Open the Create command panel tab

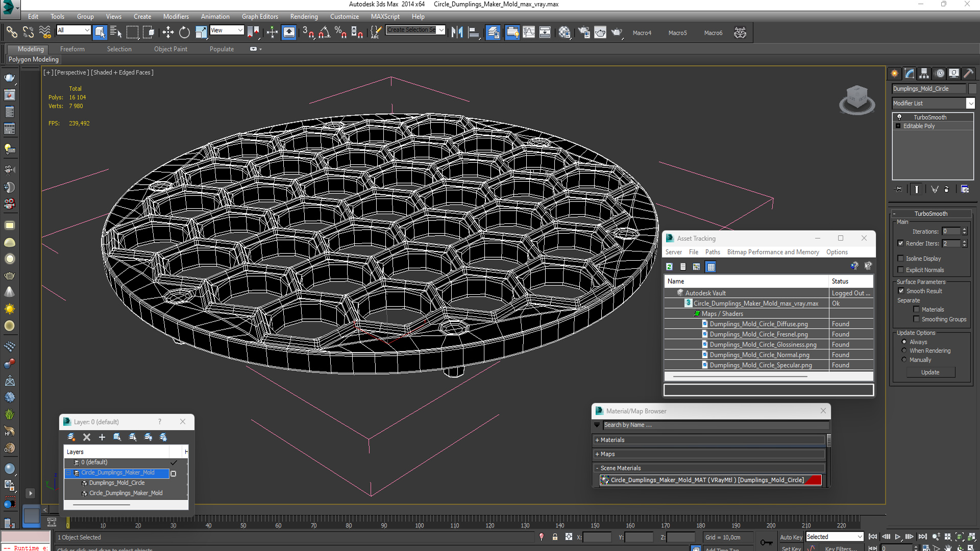[895, 73]
